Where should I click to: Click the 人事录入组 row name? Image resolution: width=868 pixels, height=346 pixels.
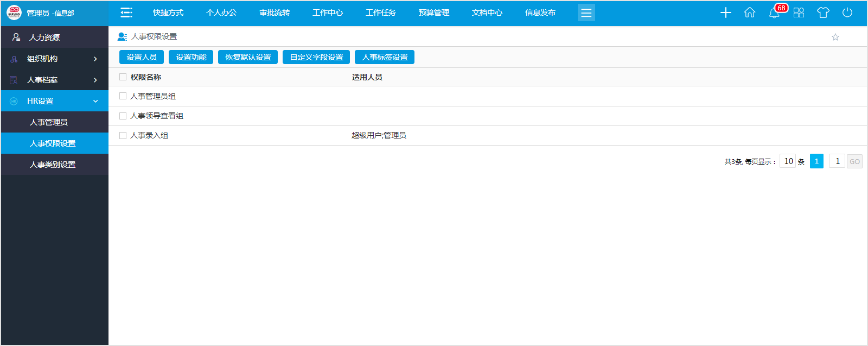tap(149, 135)
